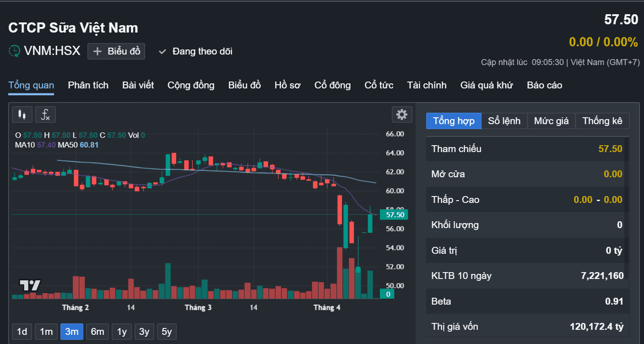Click the TradingView logo on chart
The width and height of the screenshot is (644, 344).
[x=30, y=285]
